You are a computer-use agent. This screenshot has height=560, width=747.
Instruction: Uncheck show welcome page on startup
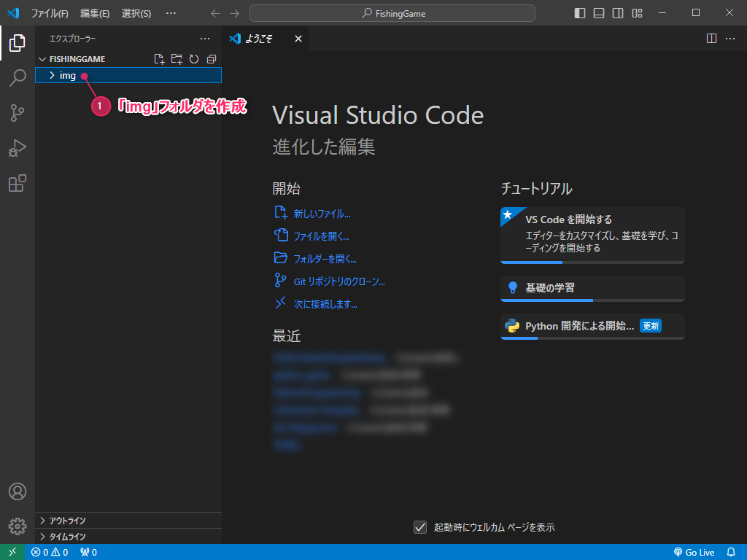419,527
